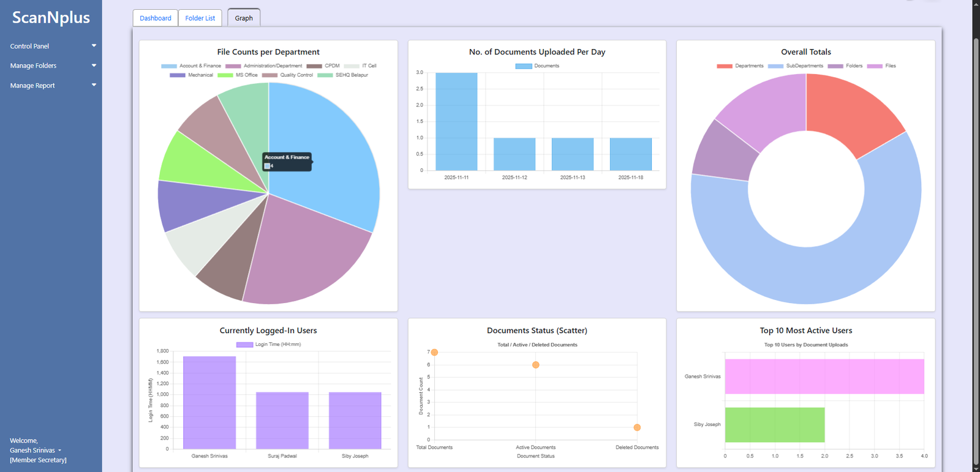Click the 2025-11-13 documents bar
The height and width of the screenshot is (472, 980).
[573, 154]
